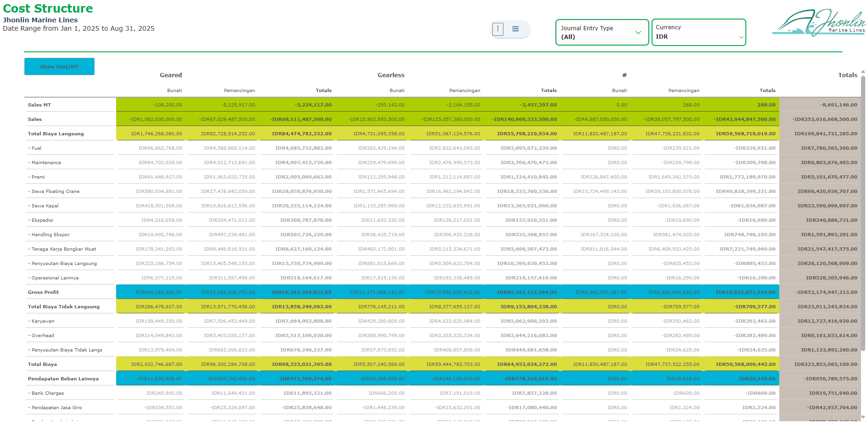The image size is (868, 431).
Task: Select the Overhead row label
Action: pos(41,336)
